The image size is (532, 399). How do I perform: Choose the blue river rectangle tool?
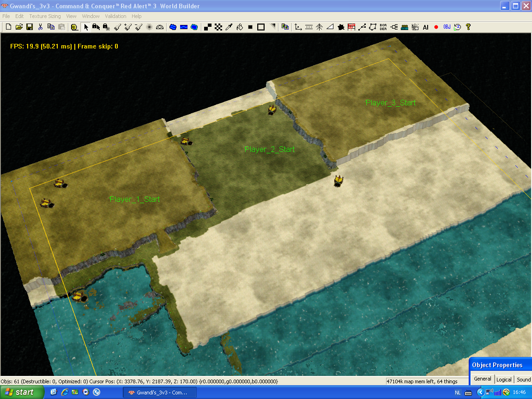[183, 27]
